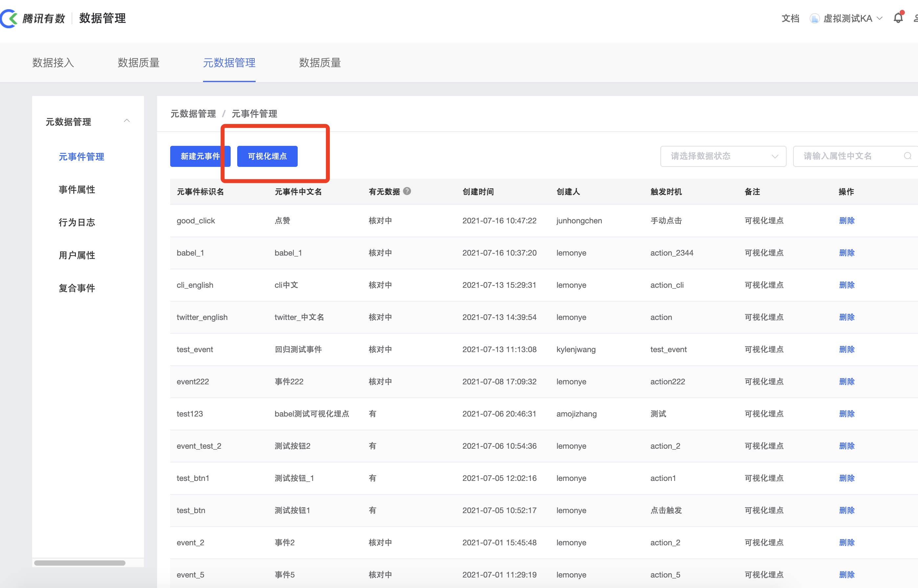Click creator kylenjwang cell
Screen dimensions: 918x588
tap(576, 350)
